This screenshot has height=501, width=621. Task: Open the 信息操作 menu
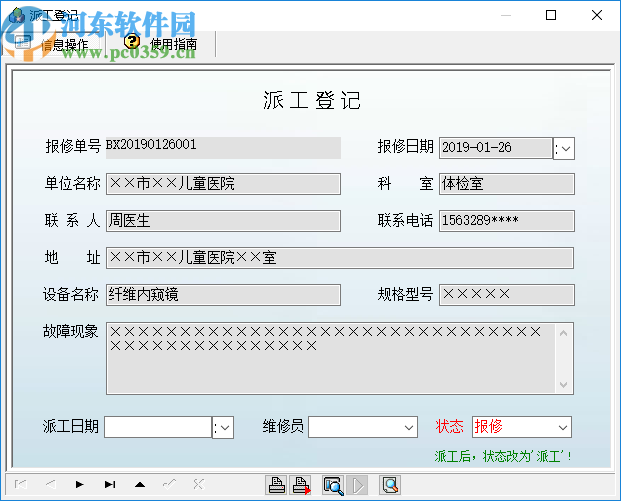[51, 44]
